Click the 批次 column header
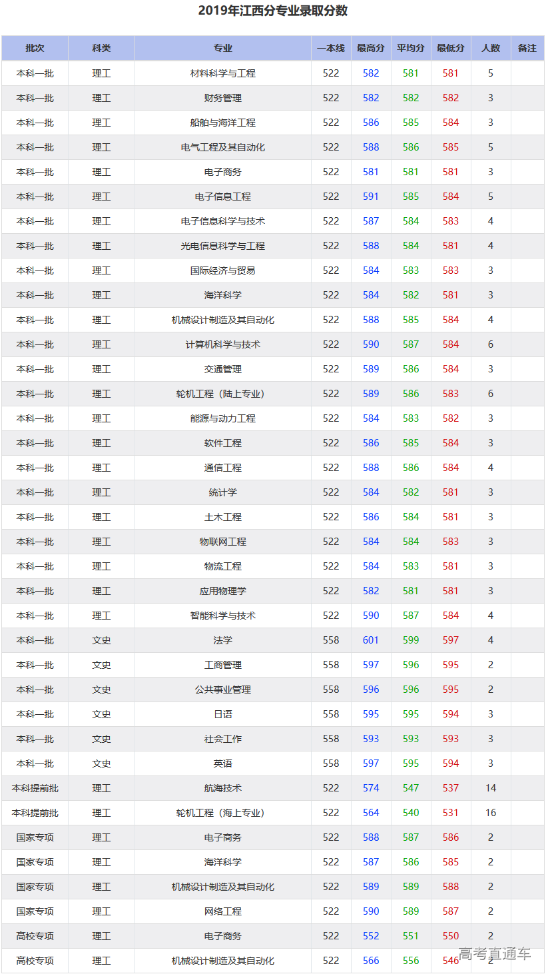The width and height of the screenshot is (550, 980). pos(35,48)
